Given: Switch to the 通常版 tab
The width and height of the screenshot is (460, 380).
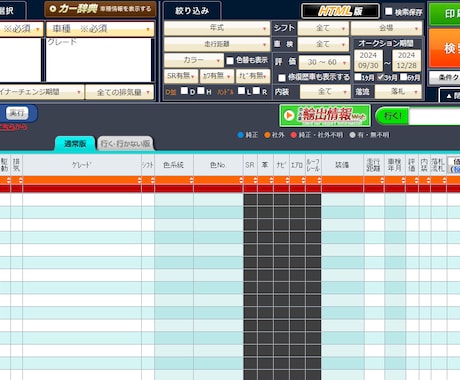Looking at the screenshot, I should click(x=75, y=144).
